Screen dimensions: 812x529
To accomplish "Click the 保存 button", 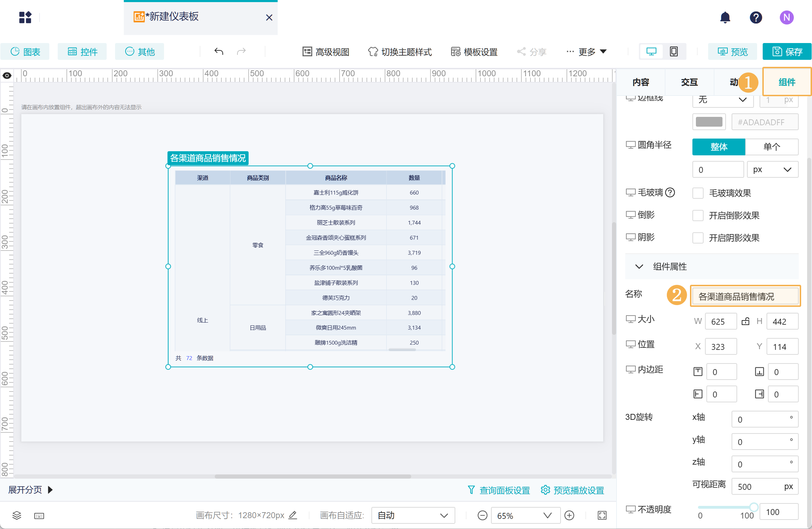I will [x=787, y=52].
